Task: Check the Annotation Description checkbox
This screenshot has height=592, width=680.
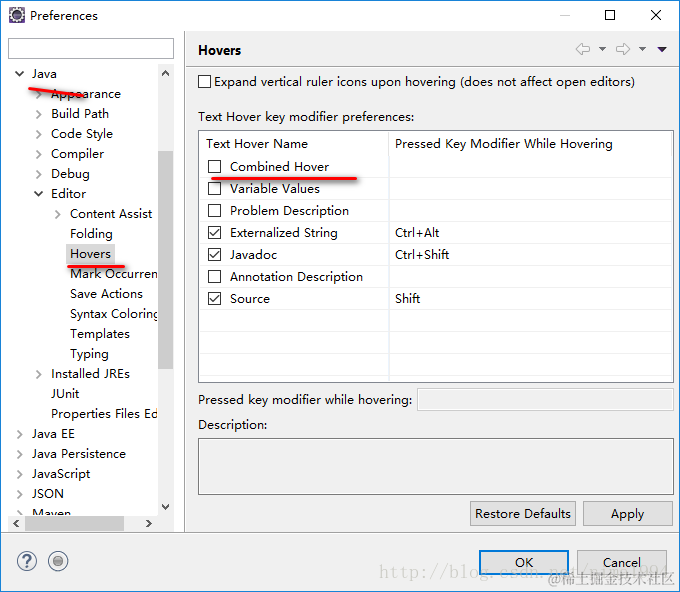Action: coord(214,276)
